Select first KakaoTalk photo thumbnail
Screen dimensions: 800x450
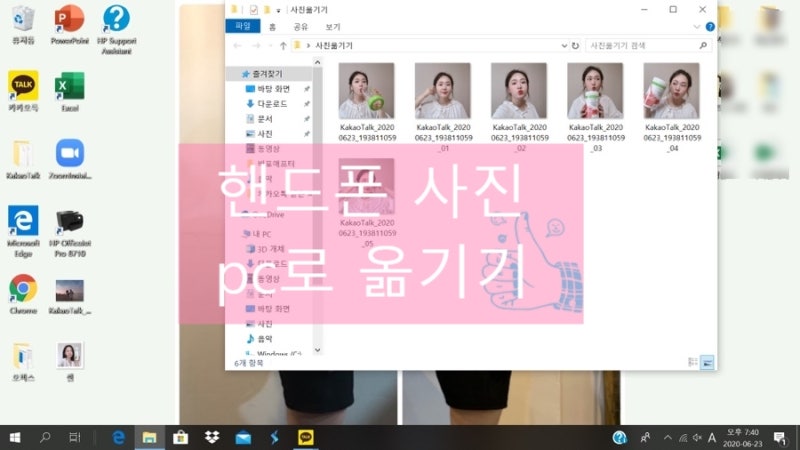click(366, 91)
